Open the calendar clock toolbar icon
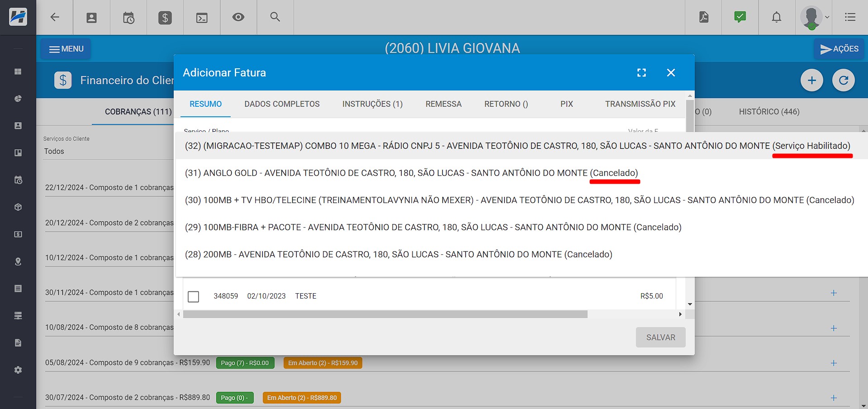868x409 pixels. pos(128,18)
